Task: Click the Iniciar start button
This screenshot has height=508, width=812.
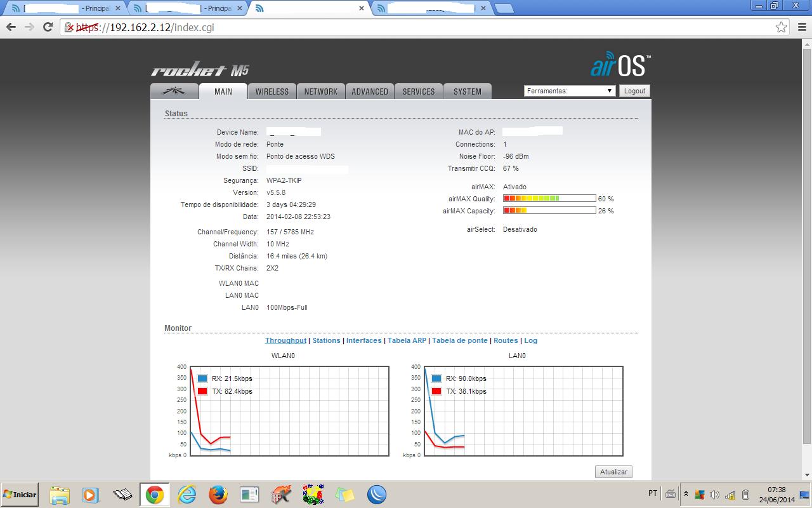Action: (x=20, y=494)
